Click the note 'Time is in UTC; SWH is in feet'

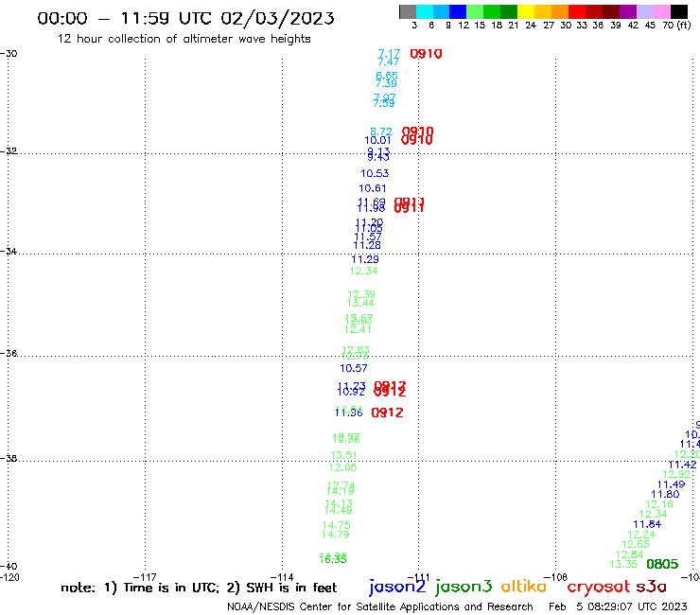(199, 588)
